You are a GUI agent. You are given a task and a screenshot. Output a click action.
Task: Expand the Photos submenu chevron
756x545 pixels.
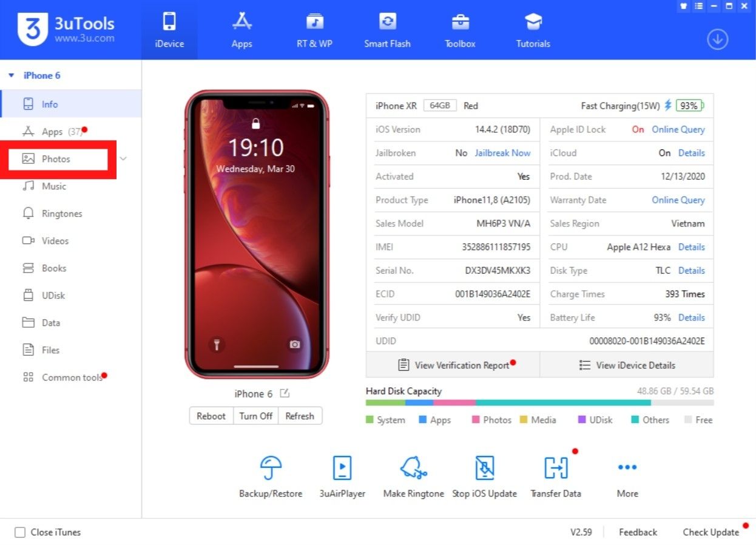[124, 159]
